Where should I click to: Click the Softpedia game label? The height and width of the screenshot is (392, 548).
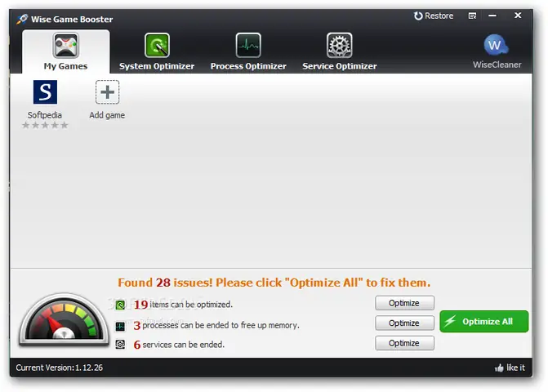tap(45, 115)
